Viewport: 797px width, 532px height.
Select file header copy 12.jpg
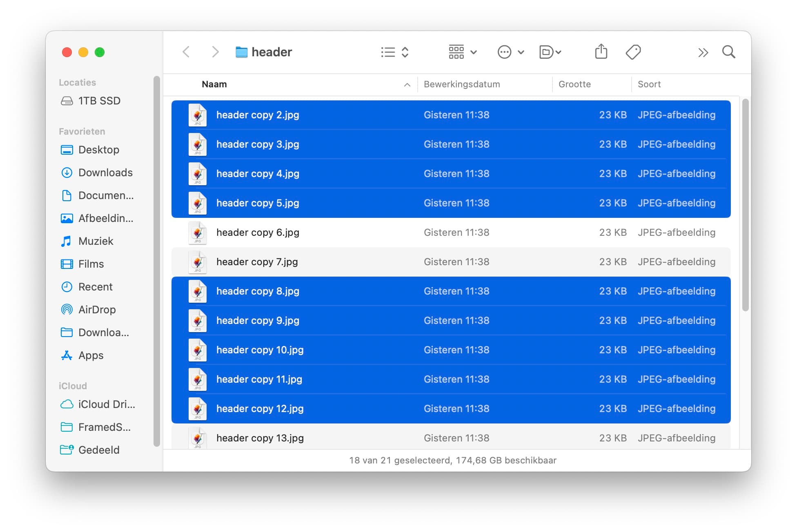(451, 409)
